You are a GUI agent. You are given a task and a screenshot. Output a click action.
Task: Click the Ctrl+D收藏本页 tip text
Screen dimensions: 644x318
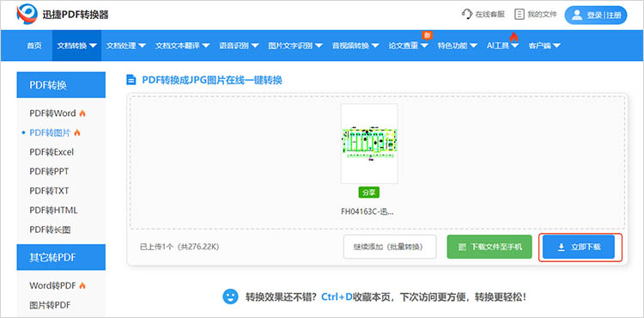[x=356, y=297]
